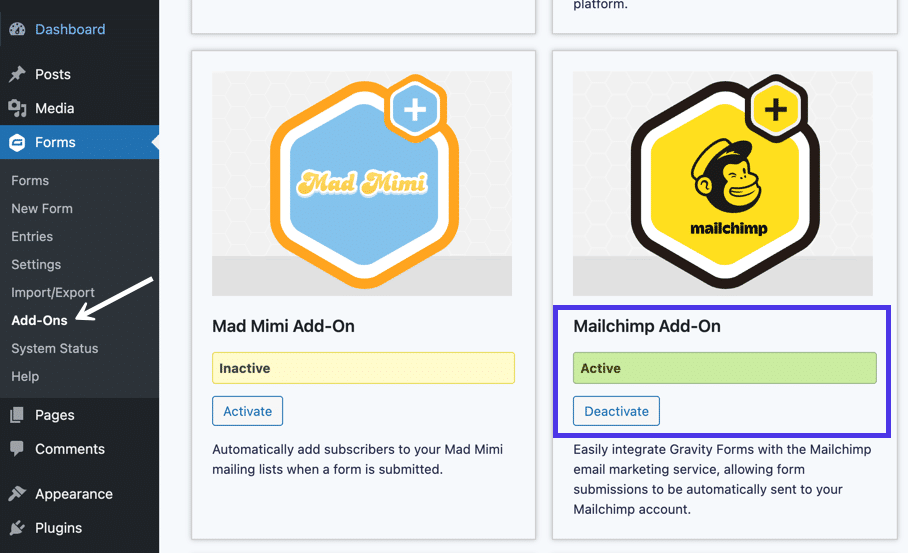Click the Dashboard gauge icon
The image size is (908, 553).
click(17, 29)
